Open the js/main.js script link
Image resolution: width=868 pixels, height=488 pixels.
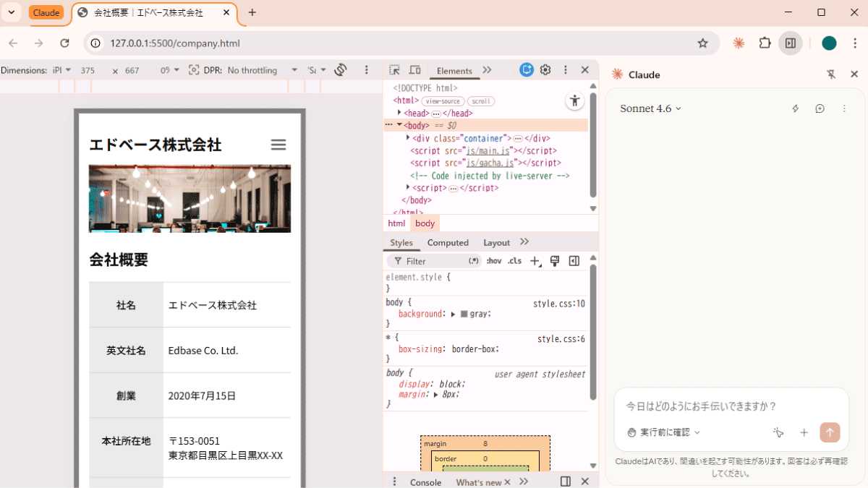[488, 150]
